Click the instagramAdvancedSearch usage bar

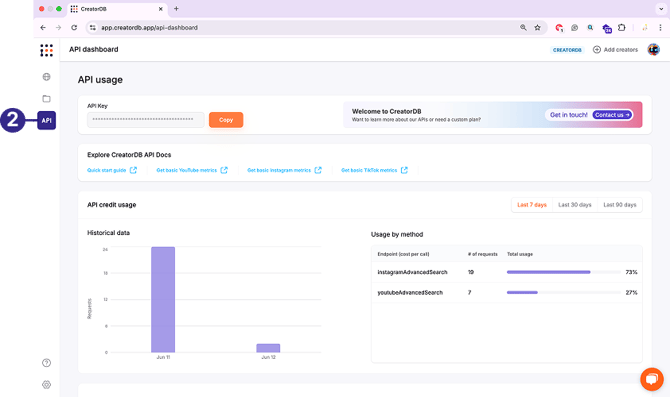(564, 272)
